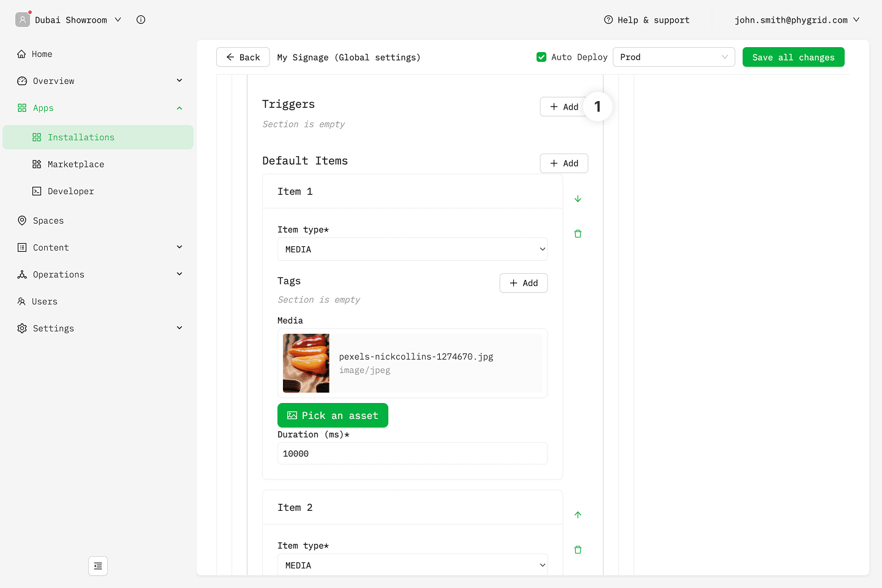Delete Item 1 using trash icon
The image size is (882, 588).
pyautogui.click(x=578, y=233)
